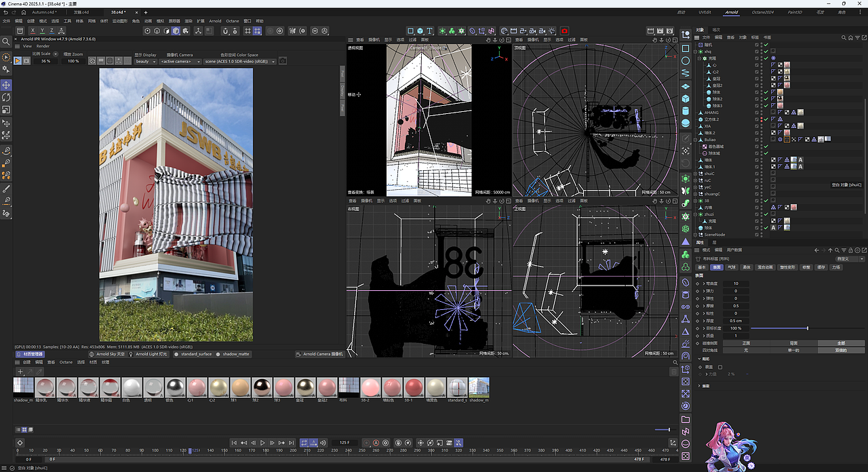Click the Attribute Manager back arrow
The width and height of the screenshot is (868, 472).
pos(818,250)
